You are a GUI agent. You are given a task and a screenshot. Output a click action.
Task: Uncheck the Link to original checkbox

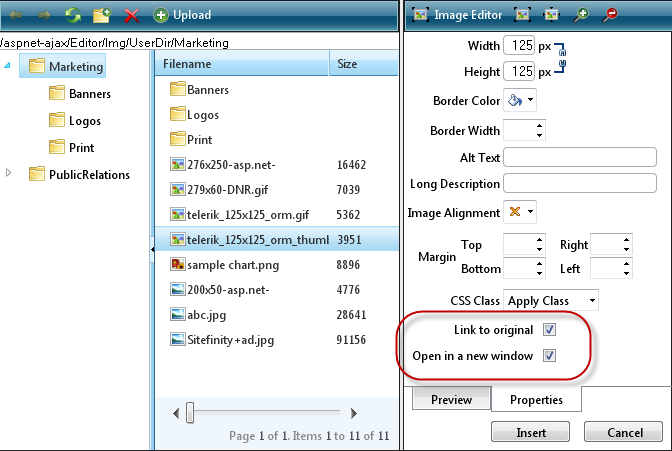point(549,330)
